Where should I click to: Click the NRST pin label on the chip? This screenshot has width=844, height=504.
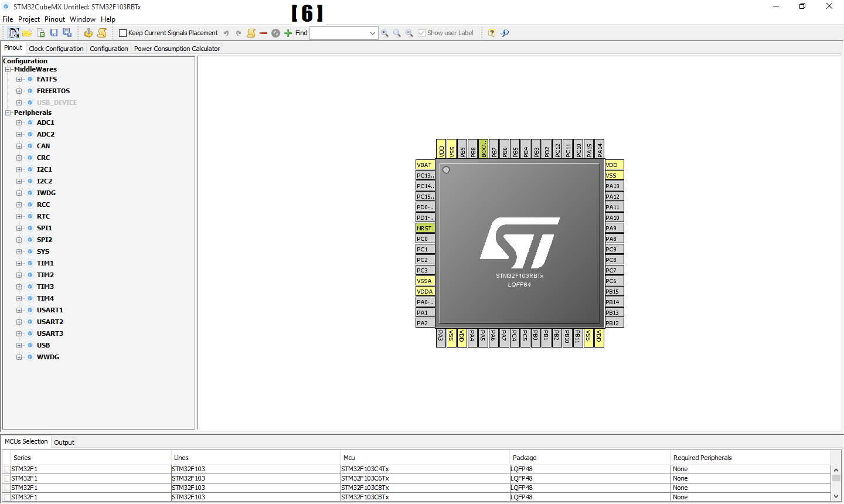[424, 228]
